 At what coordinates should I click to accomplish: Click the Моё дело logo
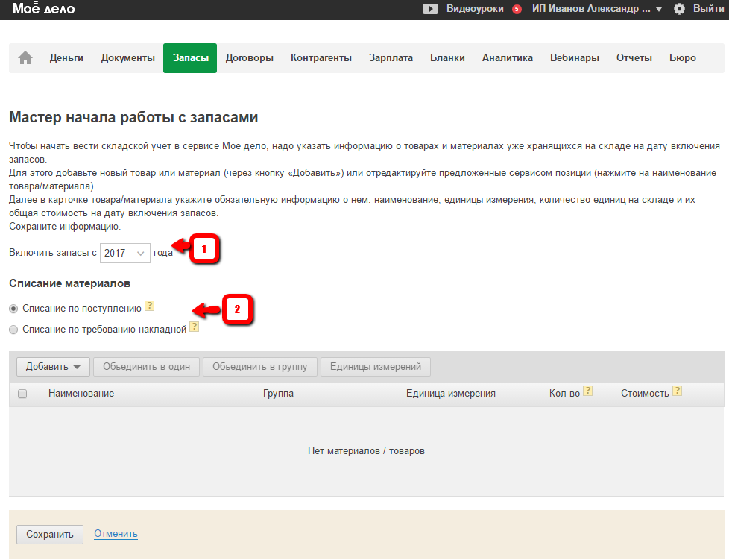coord(43,10)
